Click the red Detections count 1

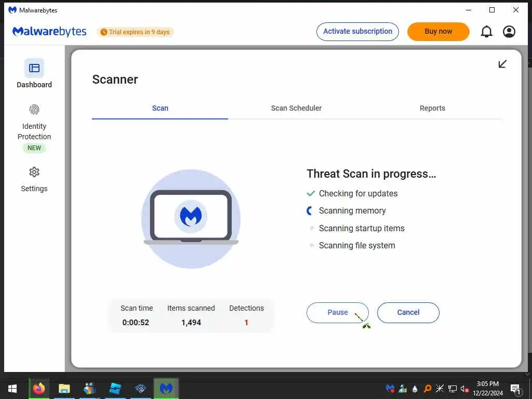pos(246,322)
